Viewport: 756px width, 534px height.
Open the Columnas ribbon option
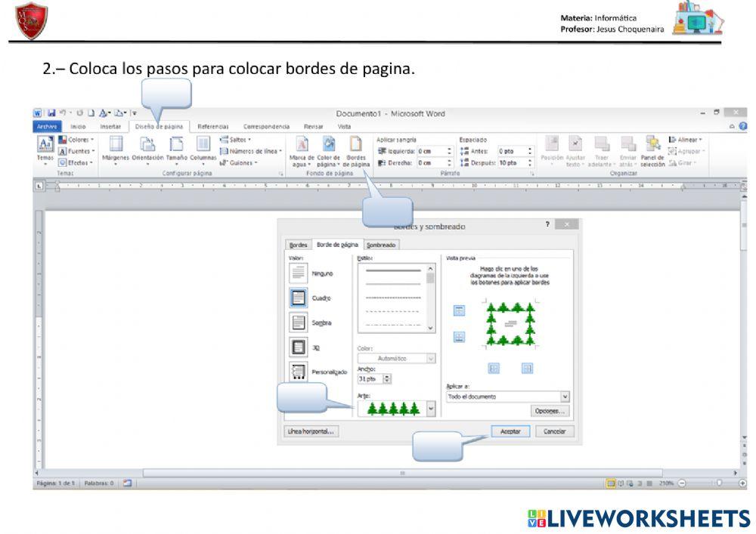[x=203, y=144]
